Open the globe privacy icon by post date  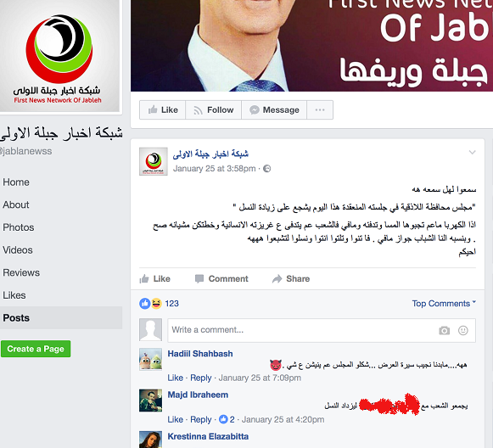pyautogui.click(x=267, y=169)
